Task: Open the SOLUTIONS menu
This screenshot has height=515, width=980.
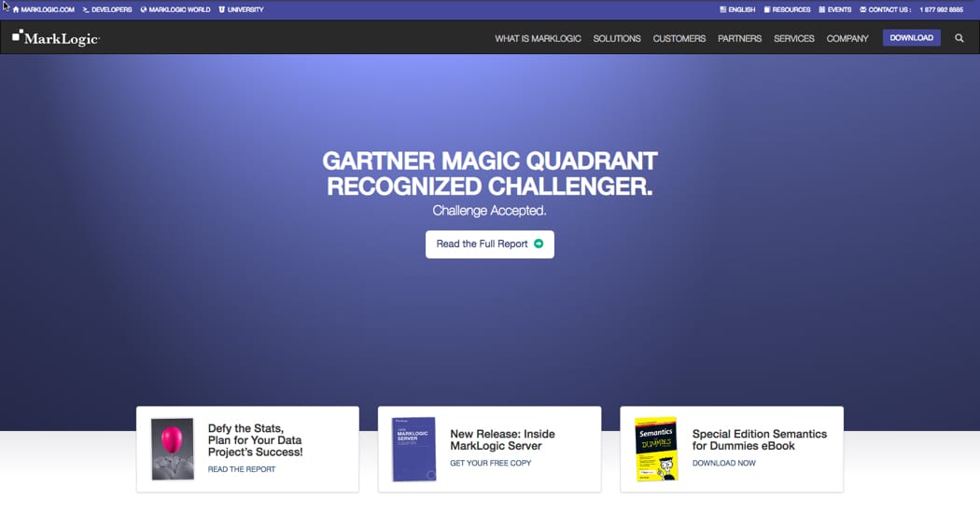Action: click(x=617, y=38)
